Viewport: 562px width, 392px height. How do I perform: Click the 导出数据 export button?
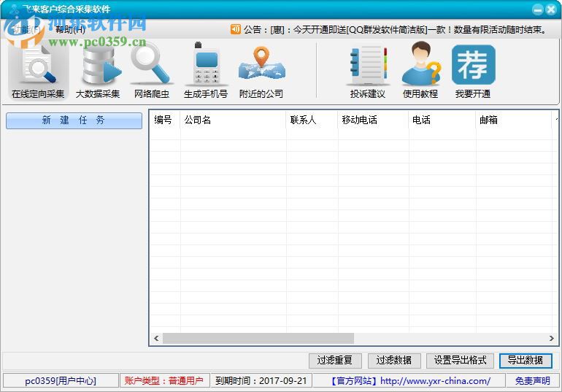click(x=526, y=361)
